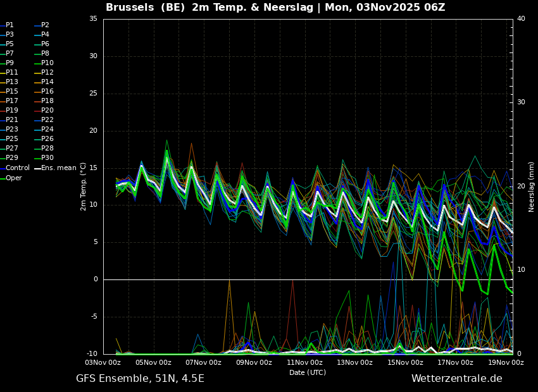538x392 pixels.
Task: Click the Date (UTC) axis label
Action: [308, 373]
